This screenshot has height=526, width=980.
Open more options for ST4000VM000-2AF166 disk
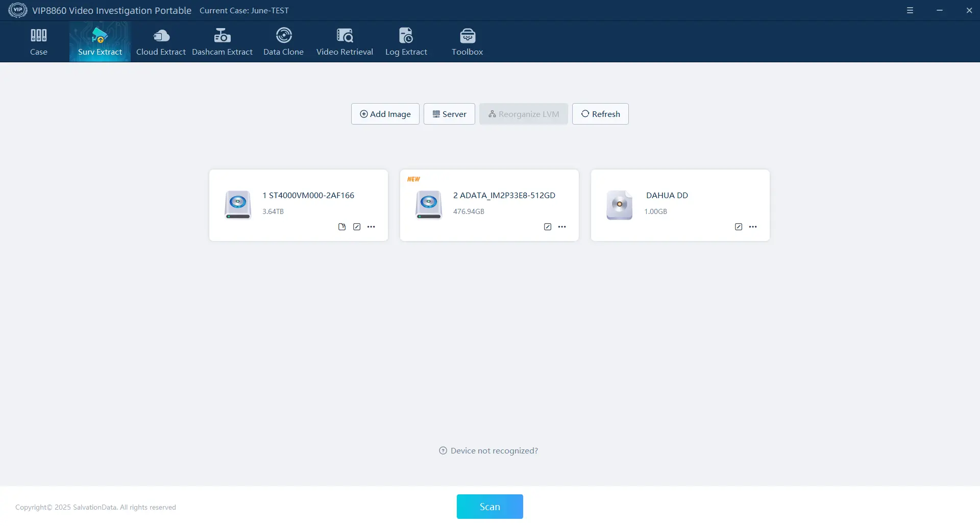point(371,227)
